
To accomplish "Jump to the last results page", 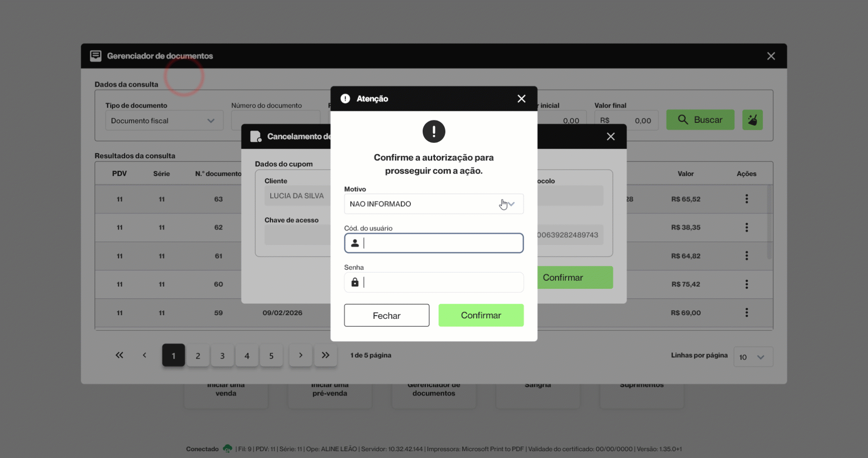I will [x=326, y=355].
